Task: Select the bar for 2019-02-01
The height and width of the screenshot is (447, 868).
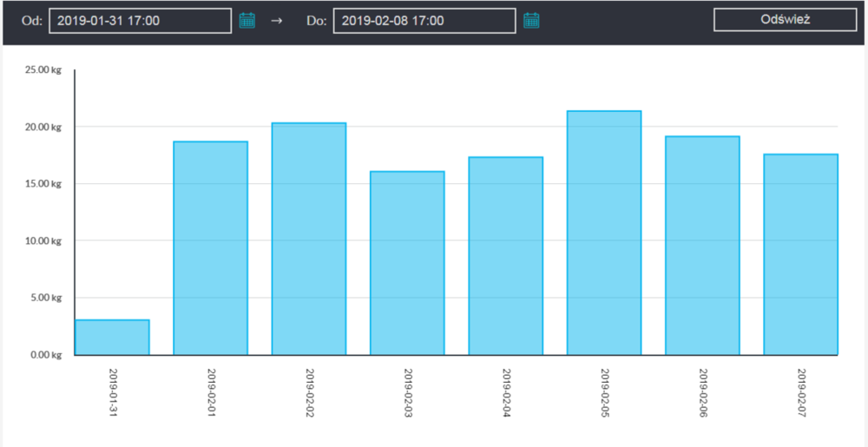Action: (x=210, y=248)
